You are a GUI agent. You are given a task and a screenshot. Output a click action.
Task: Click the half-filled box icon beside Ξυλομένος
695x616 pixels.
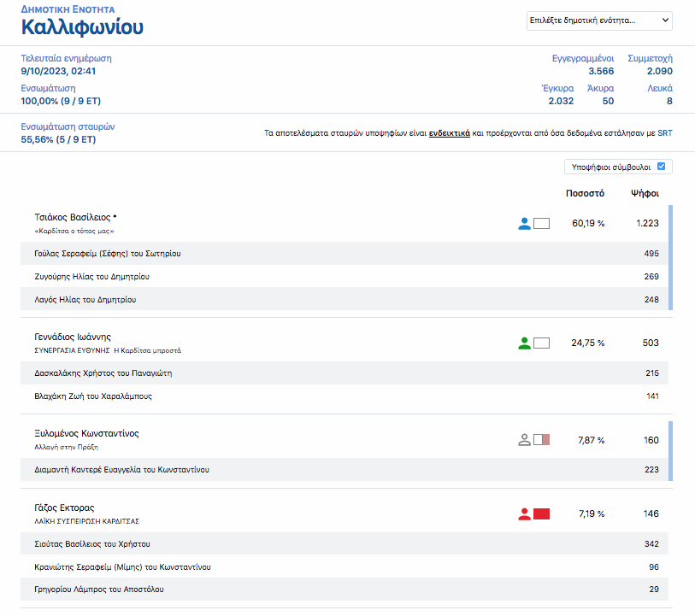[x=541, y=440]
